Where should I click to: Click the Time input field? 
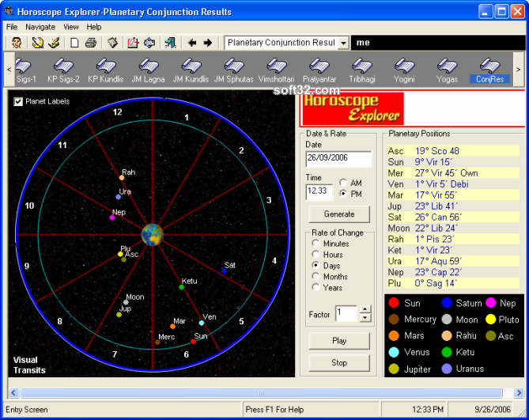[319, 191]
